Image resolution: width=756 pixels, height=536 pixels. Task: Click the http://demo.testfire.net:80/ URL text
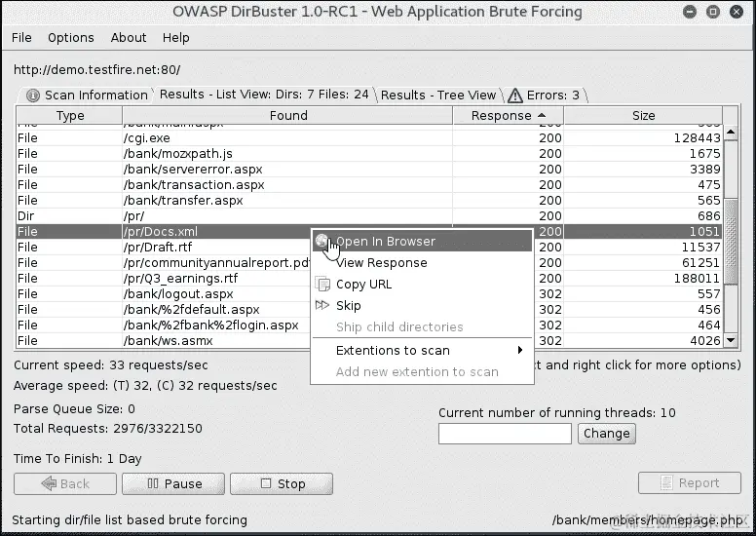(x=96, y=70)
